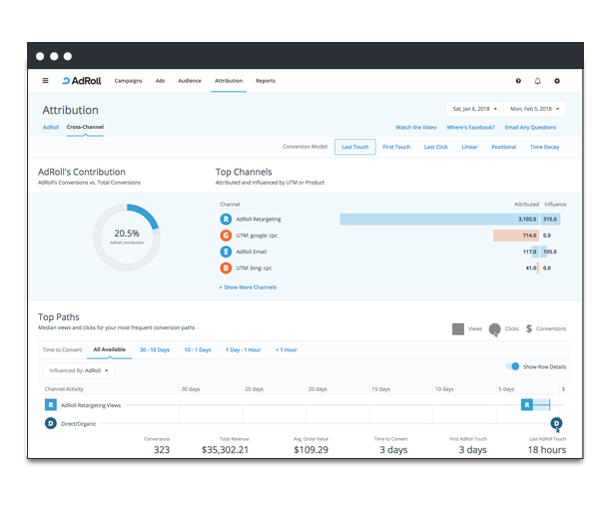
Task: Select the 1 Day - 1 Hour filter
Action: [243, 350]
